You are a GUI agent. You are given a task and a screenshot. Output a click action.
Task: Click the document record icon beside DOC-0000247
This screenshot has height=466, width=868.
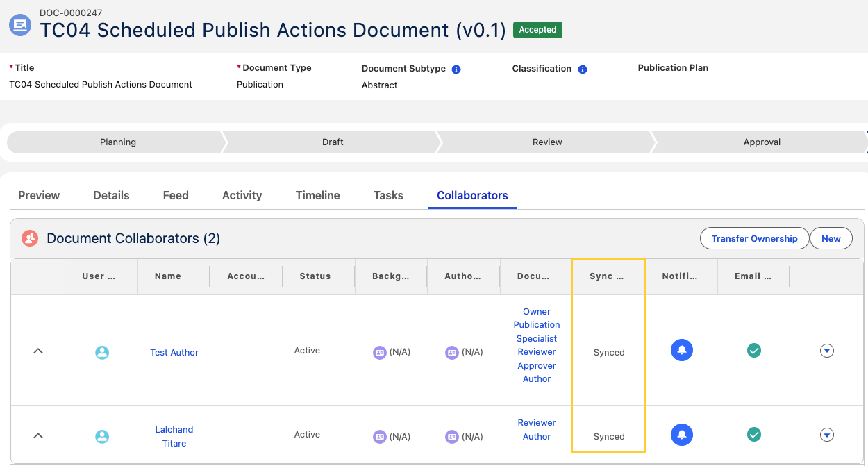point(20,25)
